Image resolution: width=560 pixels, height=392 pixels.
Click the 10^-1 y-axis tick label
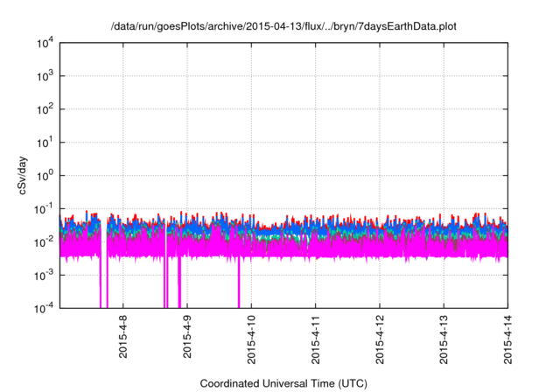point(44,209)
